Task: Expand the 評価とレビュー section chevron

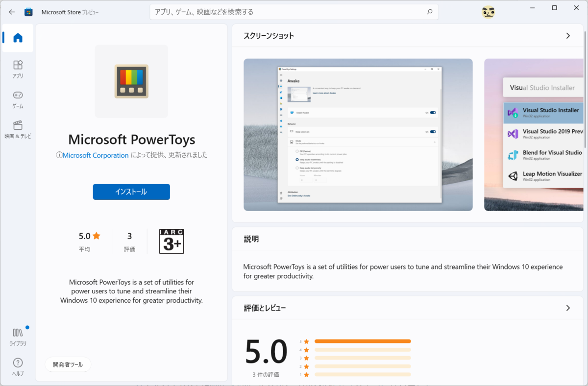Action: point(568,308)
